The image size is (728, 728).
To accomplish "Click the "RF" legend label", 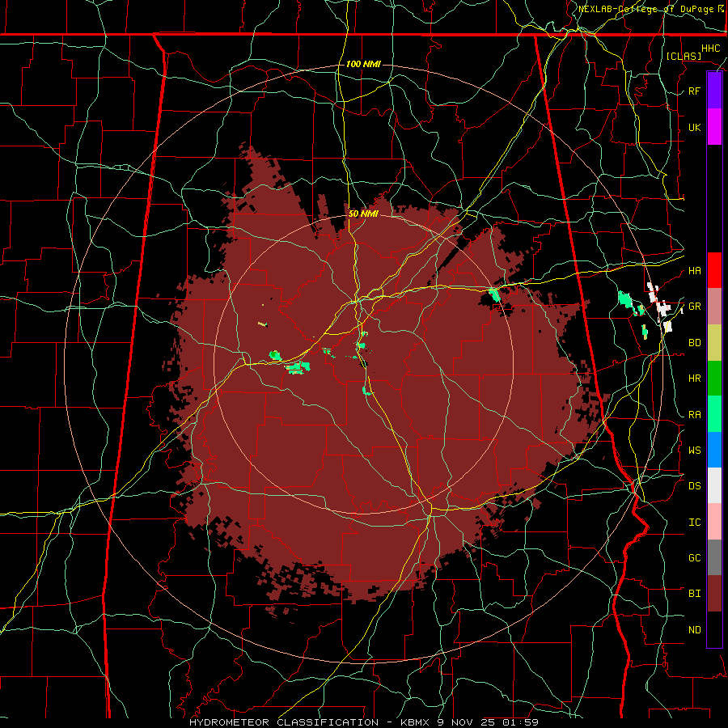I will point(694,91).
